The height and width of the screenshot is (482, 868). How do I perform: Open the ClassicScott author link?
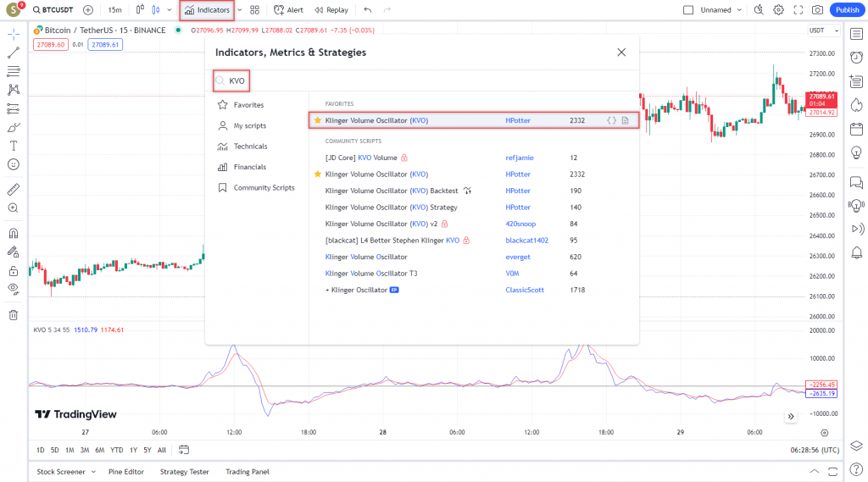coord(524,290)
